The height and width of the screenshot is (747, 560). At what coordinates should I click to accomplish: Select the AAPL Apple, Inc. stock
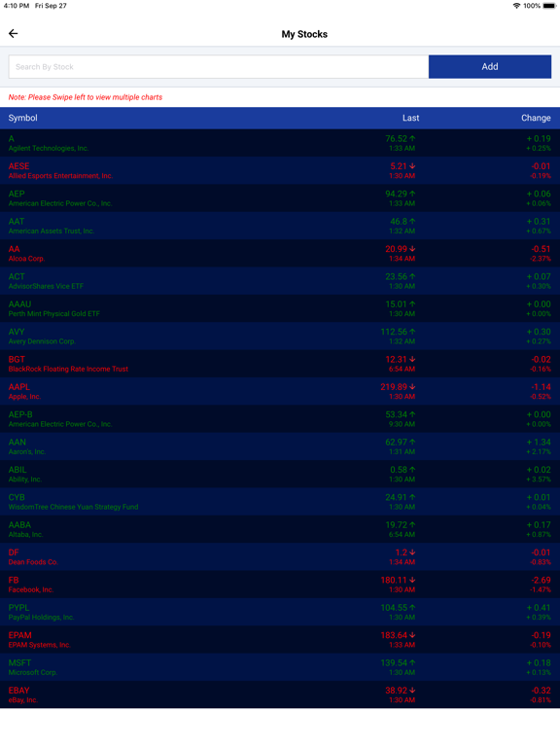(x=280, y=392)
